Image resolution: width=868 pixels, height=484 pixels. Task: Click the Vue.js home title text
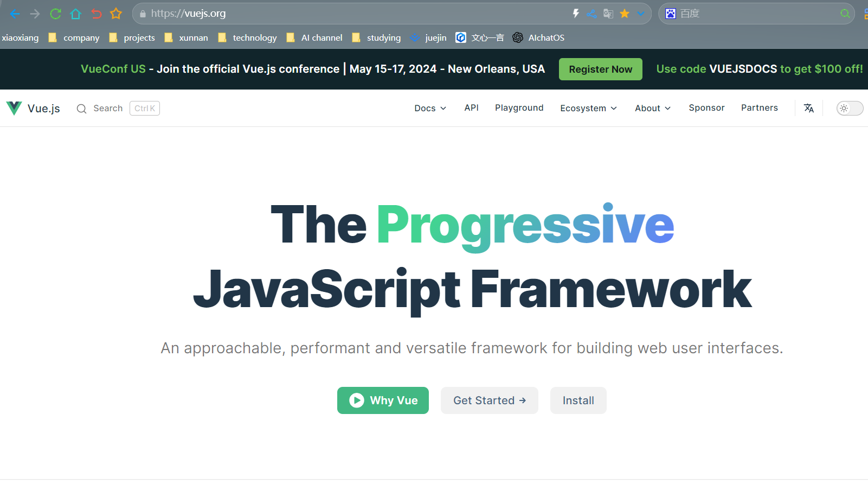[44, 109]
